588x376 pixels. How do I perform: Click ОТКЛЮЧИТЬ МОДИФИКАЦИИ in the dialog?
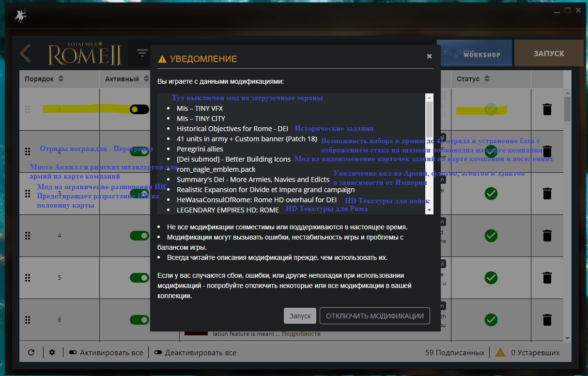[x=374, y=316]
